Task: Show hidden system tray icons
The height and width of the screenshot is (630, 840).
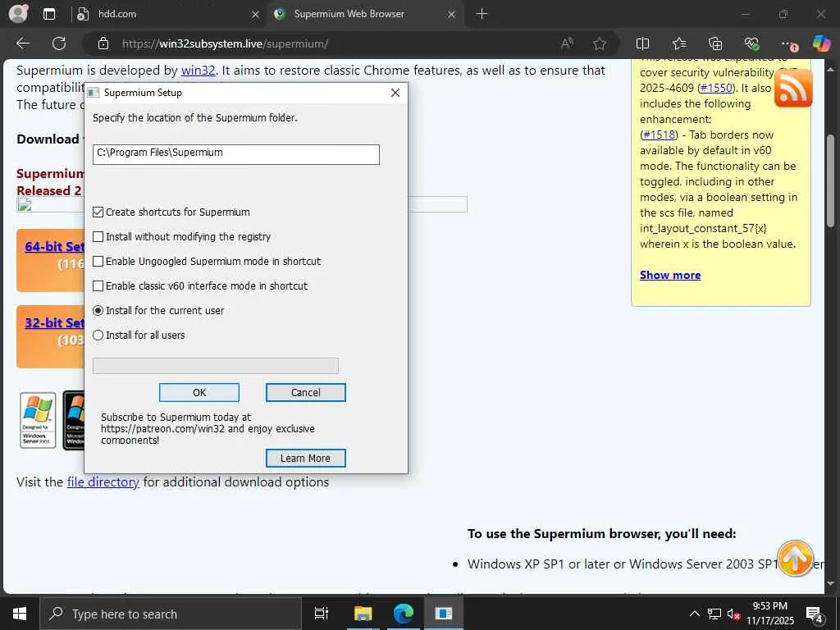Action: [x=694, y=614]
